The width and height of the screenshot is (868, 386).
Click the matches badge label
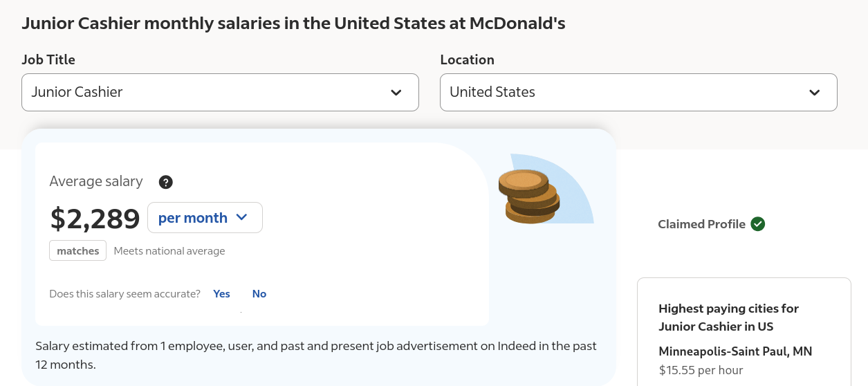click(77, 250)
